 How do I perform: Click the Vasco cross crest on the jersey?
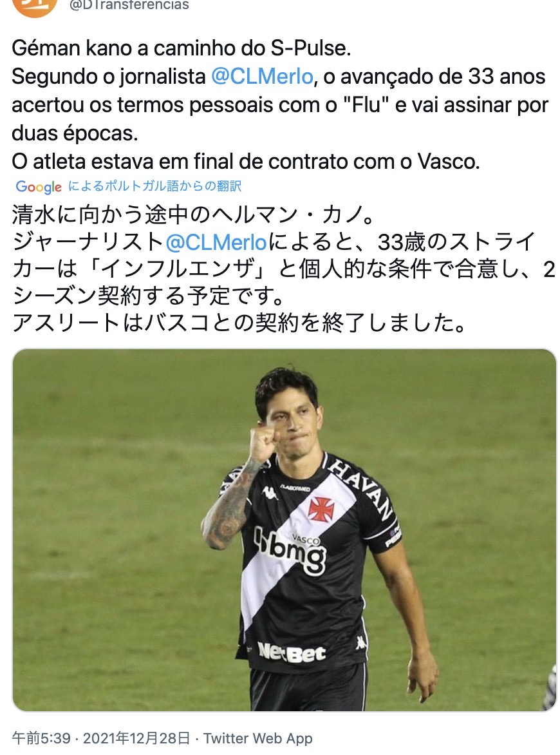tap(321, 509)
